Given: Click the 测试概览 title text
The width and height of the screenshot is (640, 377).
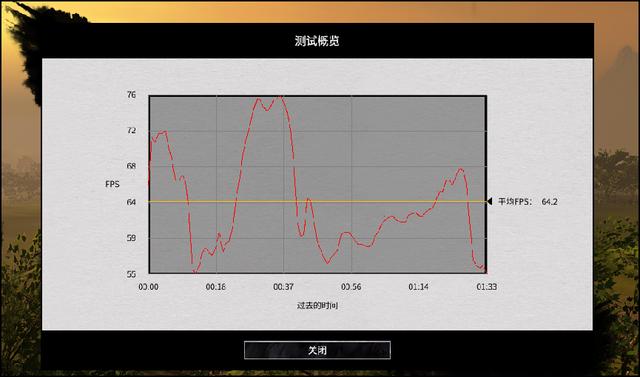Looking at the screenshot, I should [317, 41].
